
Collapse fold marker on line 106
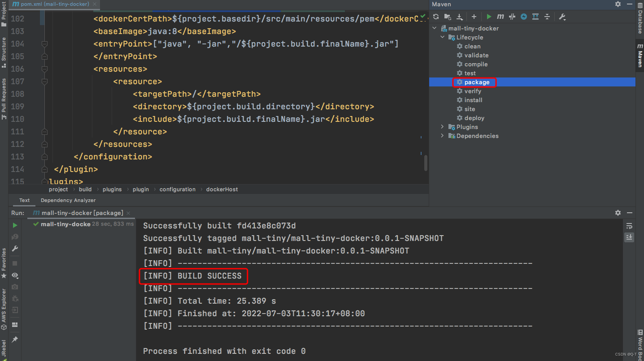(x=44, y=69)
